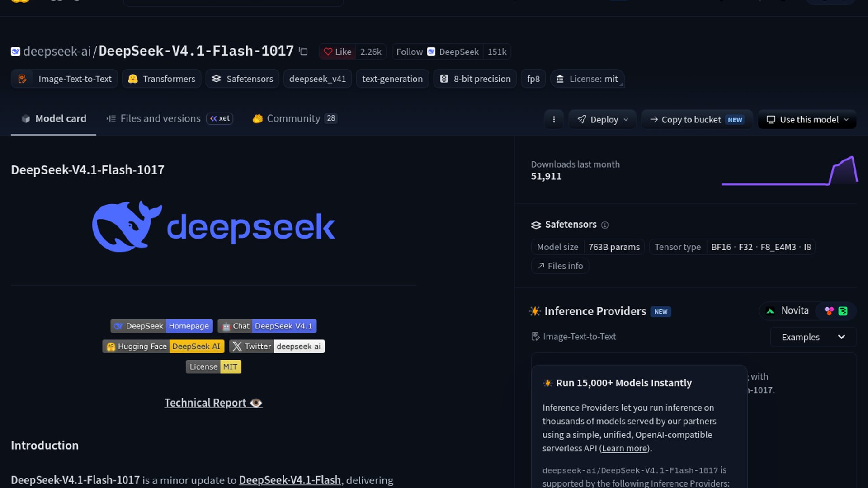
Task: Switch to the Model card tab
Action: (x=53, y=119)
